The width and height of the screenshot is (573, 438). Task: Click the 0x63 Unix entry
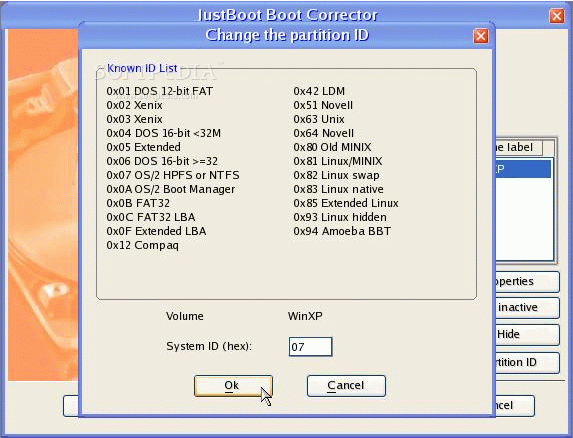point(319,119)
